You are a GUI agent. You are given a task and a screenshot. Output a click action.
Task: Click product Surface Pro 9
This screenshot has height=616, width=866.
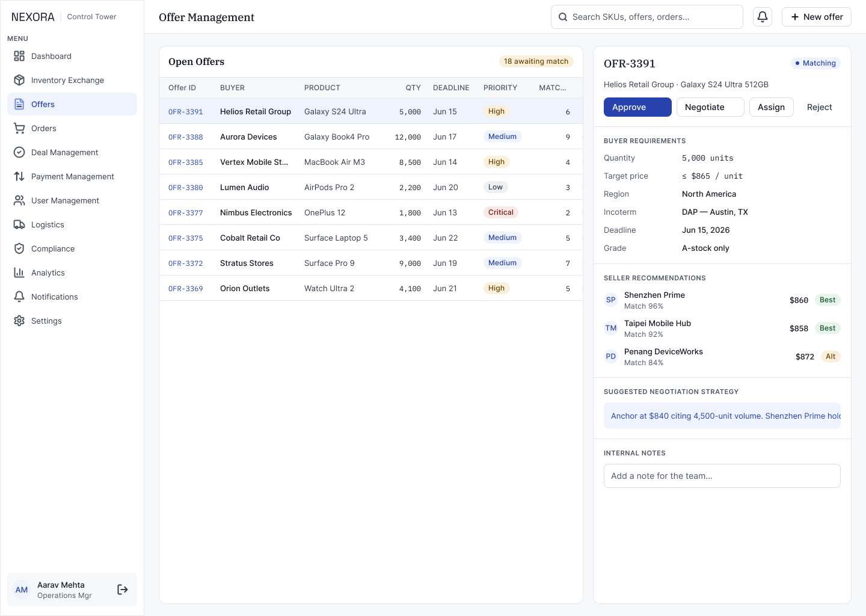pos(330,263)
